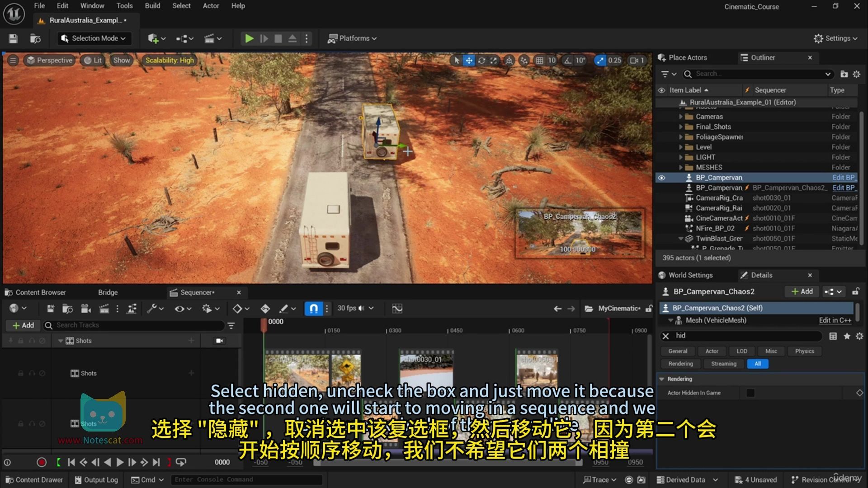Switch to the Content Browser tab
This screenshot has width=868, height=488.
40,292
